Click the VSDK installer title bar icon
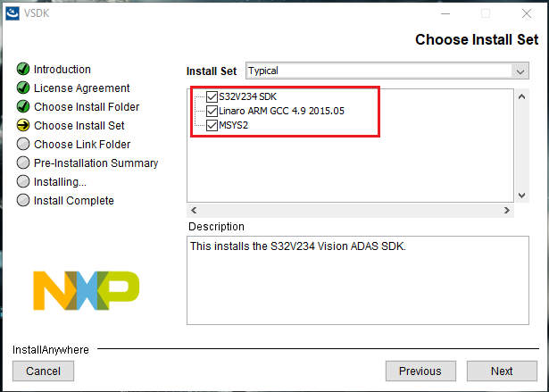The height and width of the screenshot is (392, 549). click(x=12, y=13)
